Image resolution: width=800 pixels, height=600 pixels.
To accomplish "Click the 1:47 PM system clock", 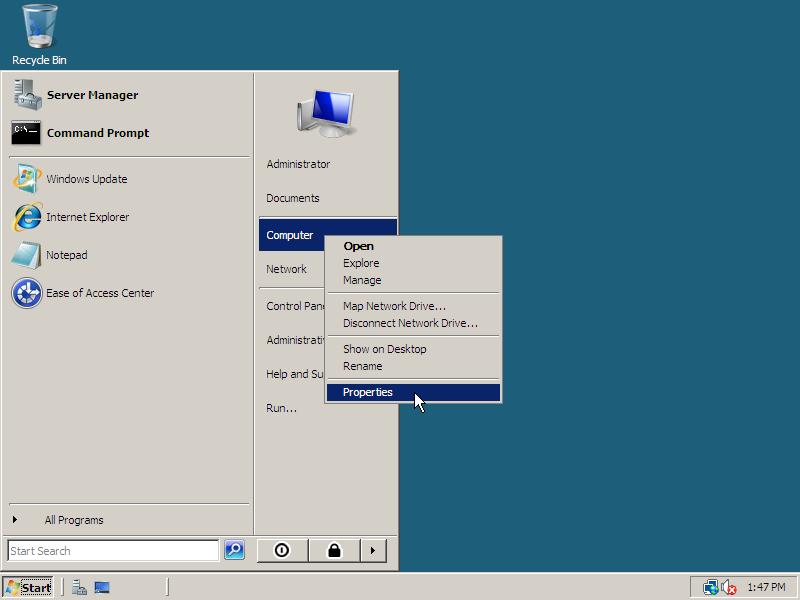I will pyautogui.click(x=766, y=587).
